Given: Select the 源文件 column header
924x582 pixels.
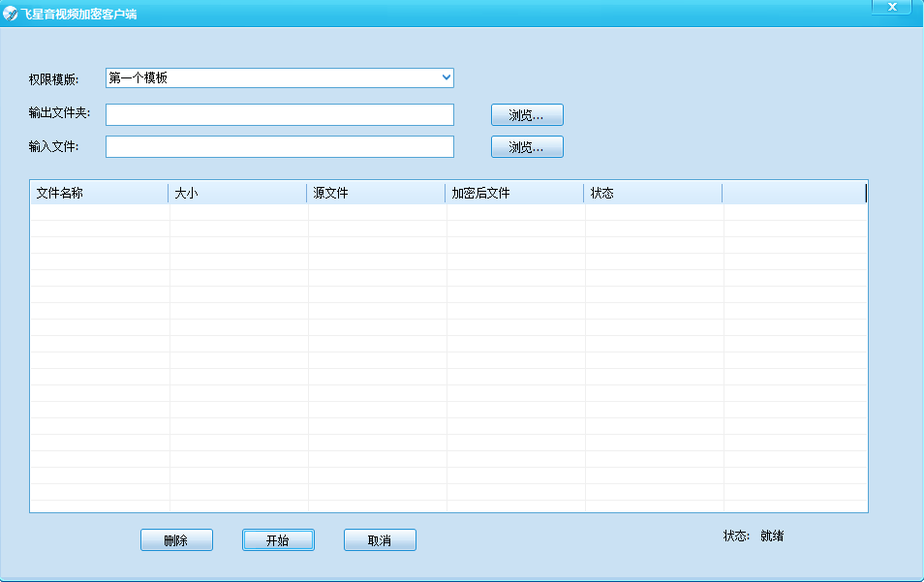Looking at the screenshot, I should point(376,193).
